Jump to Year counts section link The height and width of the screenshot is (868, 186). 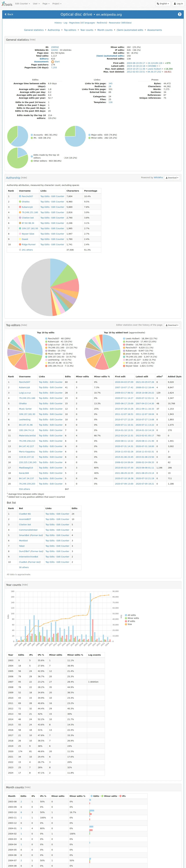pyautogui.click(x=87, y=30)
